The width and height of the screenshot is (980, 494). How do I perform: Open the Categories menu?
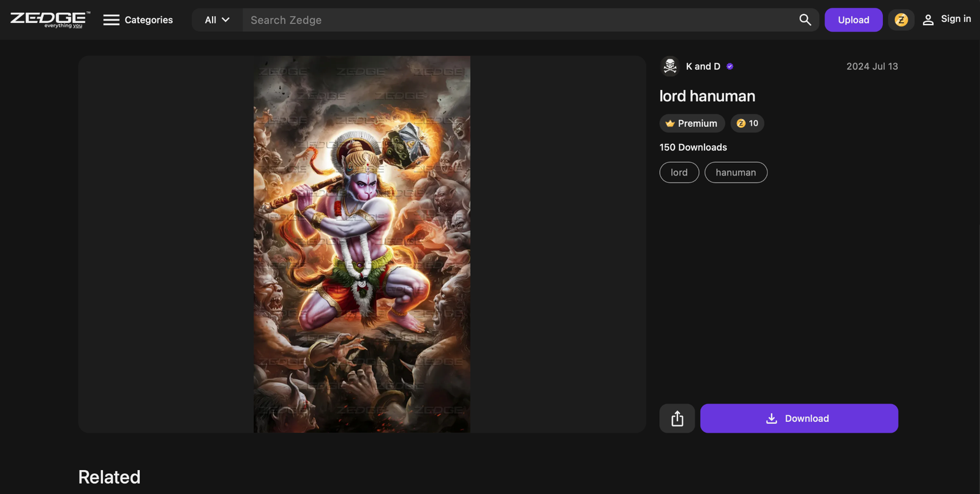coord(138,20)
